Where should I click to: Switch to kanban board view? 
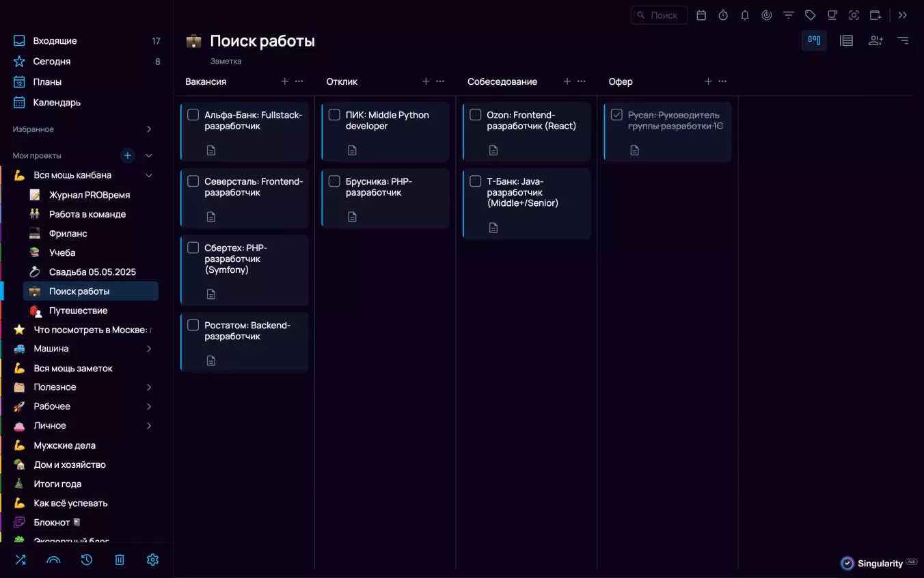814,40
